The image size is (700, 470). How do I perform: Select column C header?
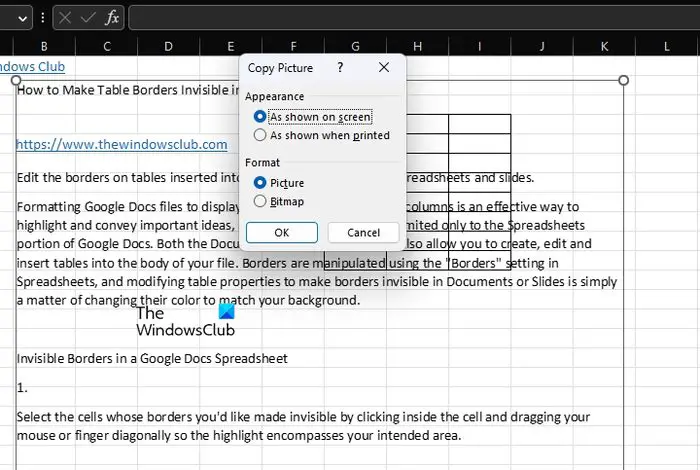tap(107, 46)
